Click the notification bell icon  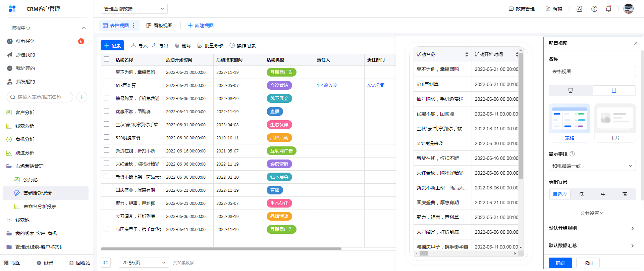click(x=608, y=9)
